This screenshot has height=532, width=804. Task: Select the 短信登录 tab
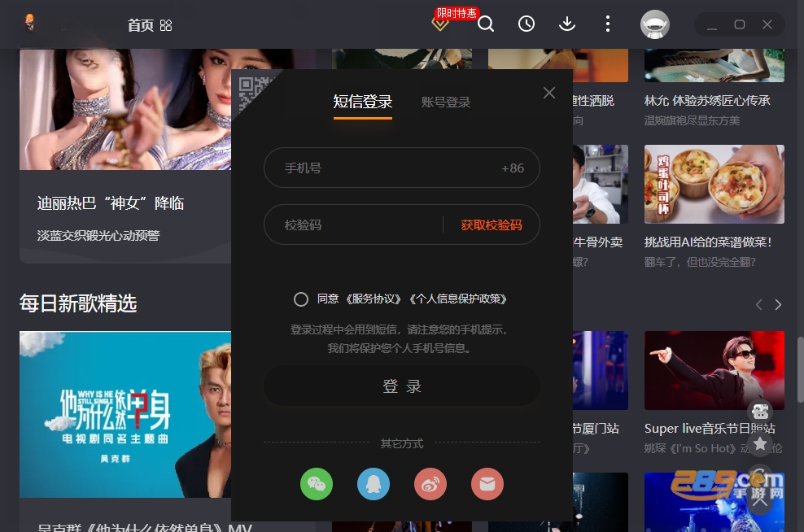click(x=362, y=102)
